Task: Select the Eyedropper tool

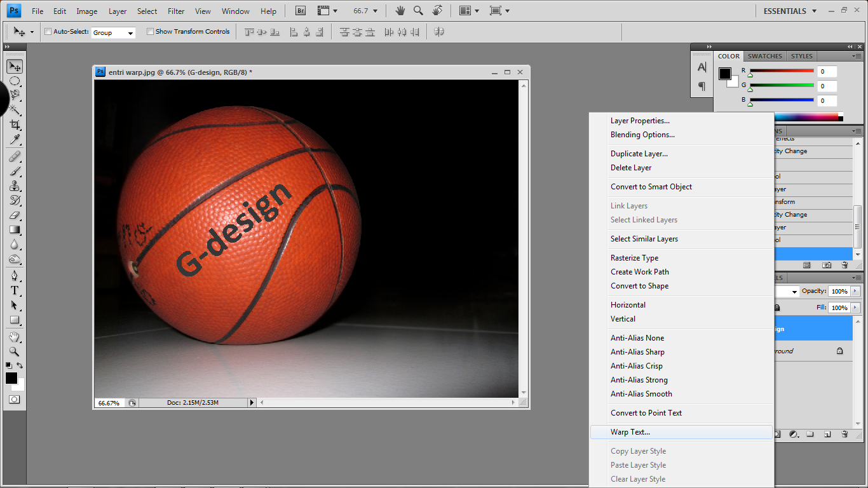Action: pos(15,140)
